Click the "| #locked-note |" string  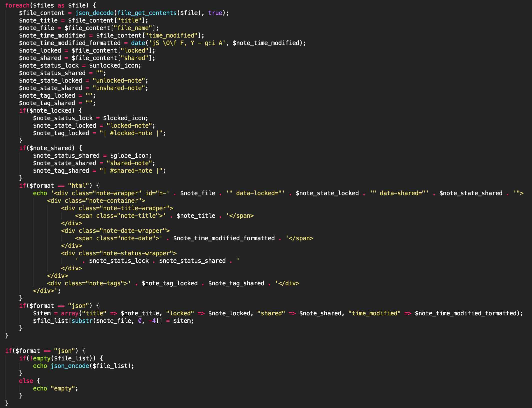131,133
